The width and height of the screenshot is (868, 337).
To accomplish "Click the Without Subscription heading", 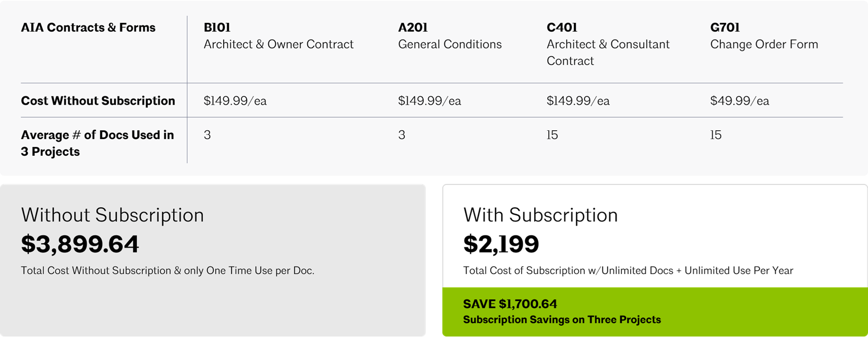I will [x=113, y=215].
